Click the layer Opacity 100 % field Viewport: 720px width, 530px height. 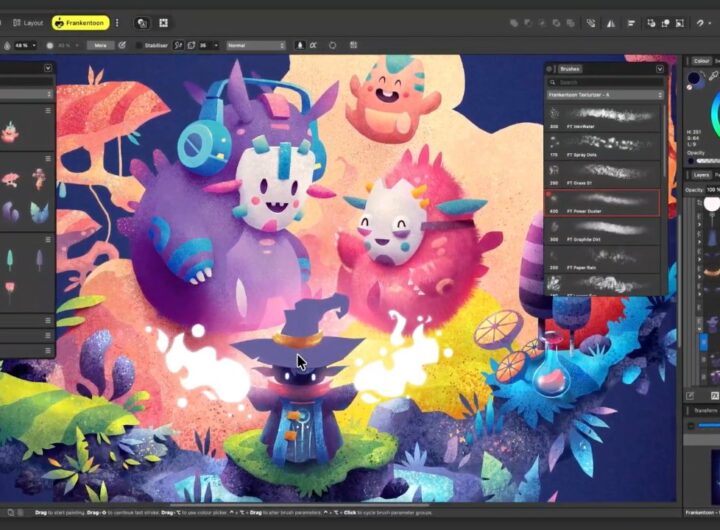[x=712, y=190]
